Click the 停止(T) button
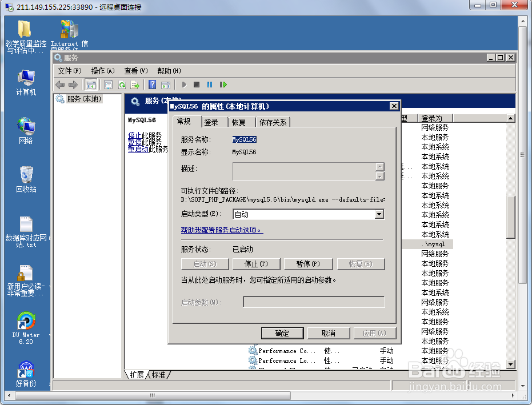 pos(256,264)
